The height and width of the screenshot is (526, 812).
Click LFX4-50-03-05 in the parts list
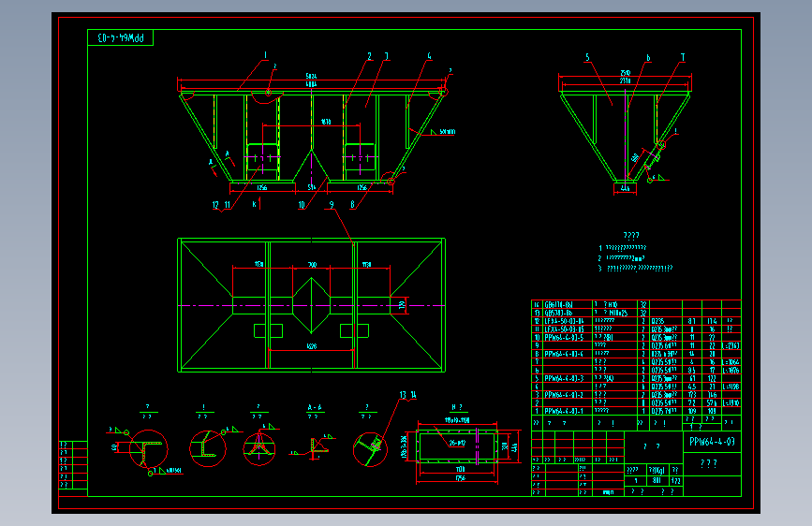click(x=564, y=329)
